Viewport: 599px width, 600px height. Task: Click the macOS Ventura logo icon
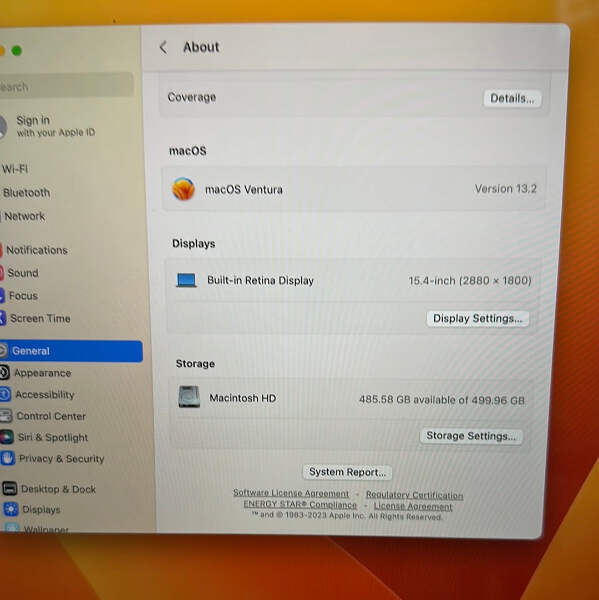183,189
